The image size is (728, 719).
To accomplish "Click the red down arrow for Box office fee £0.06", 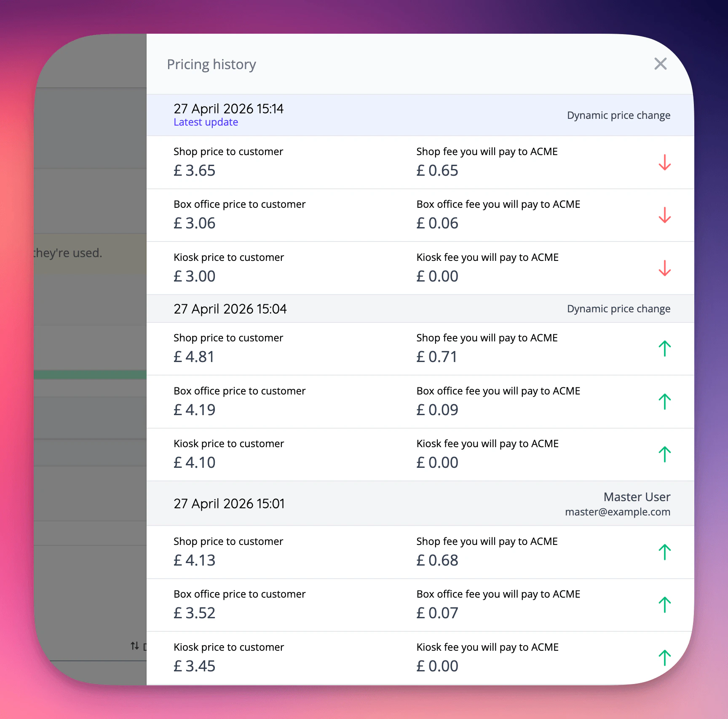I will point(664,215).
